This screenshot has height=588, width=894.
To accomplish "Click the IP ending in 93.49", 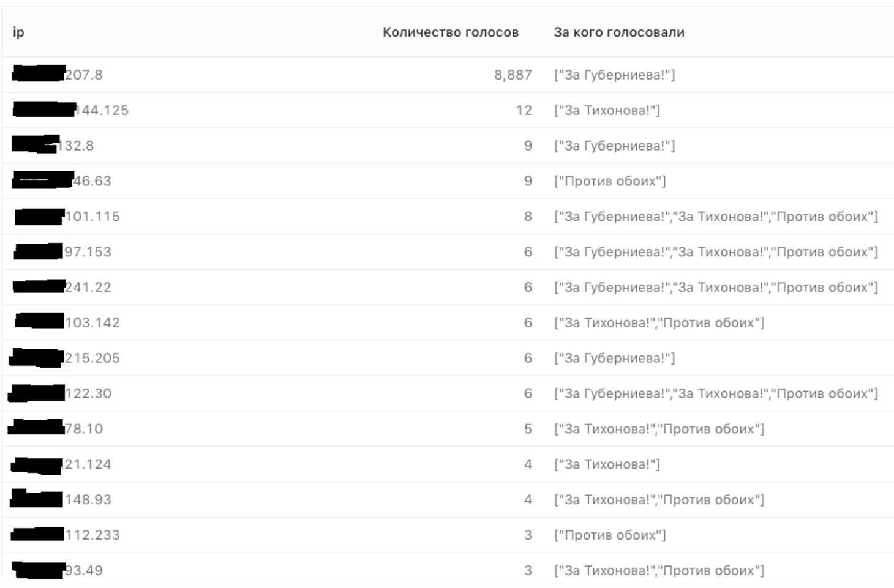I will (58, 570).
